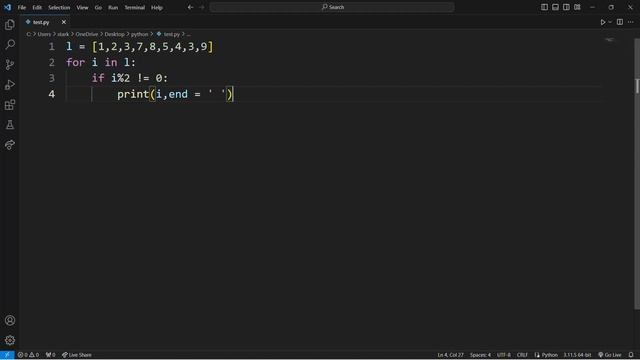Click the python breadcrumb folder

point(140,34)
